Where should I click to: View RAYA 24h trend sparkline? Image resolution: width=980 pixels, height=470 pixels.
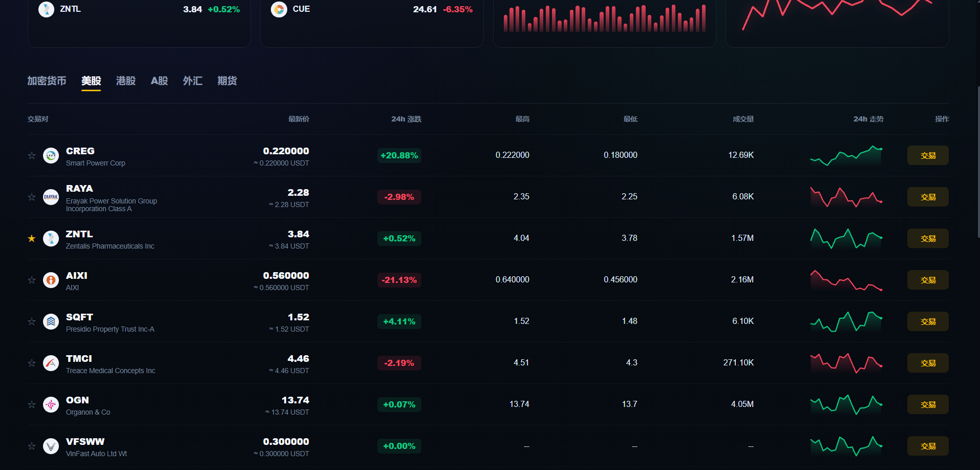(x=846, y=197)
